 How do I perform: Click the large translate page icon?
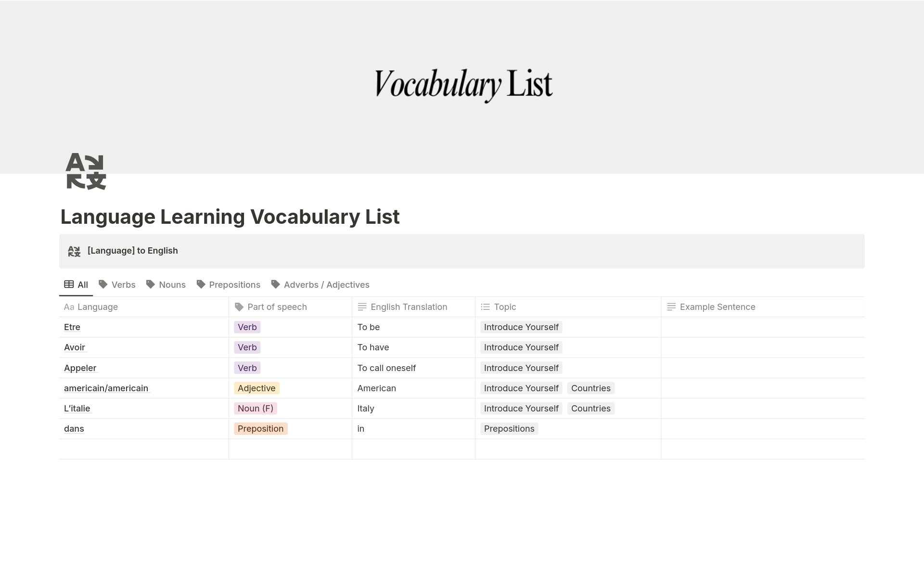pyautogui.click(x=86, y=171)
